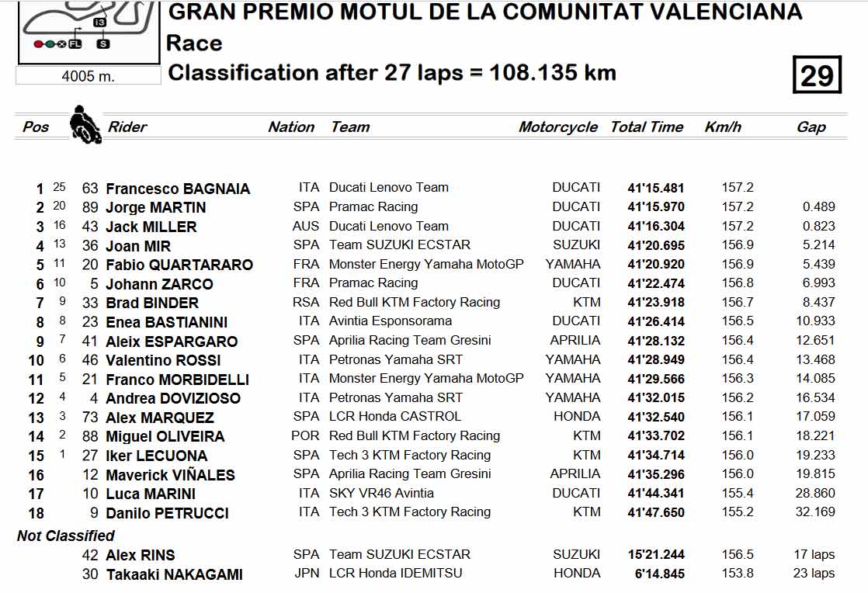Click Fabio QUARTARARO's total time 41'20.920

656,265
